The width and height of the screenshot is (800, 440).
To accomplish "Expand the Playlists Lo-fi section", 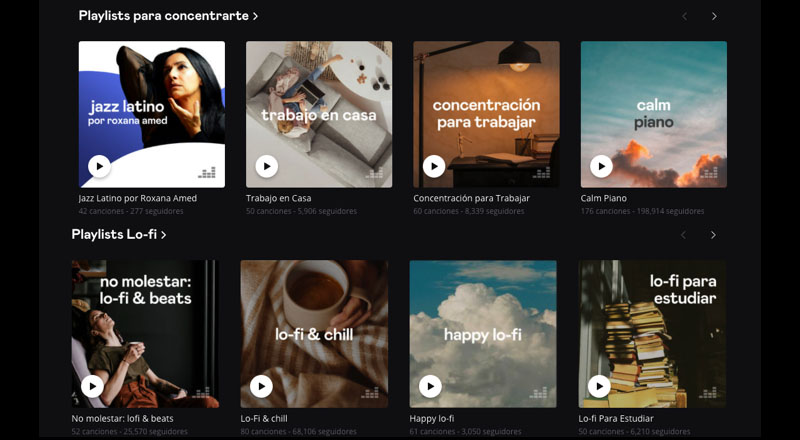I will coord(118,234).
